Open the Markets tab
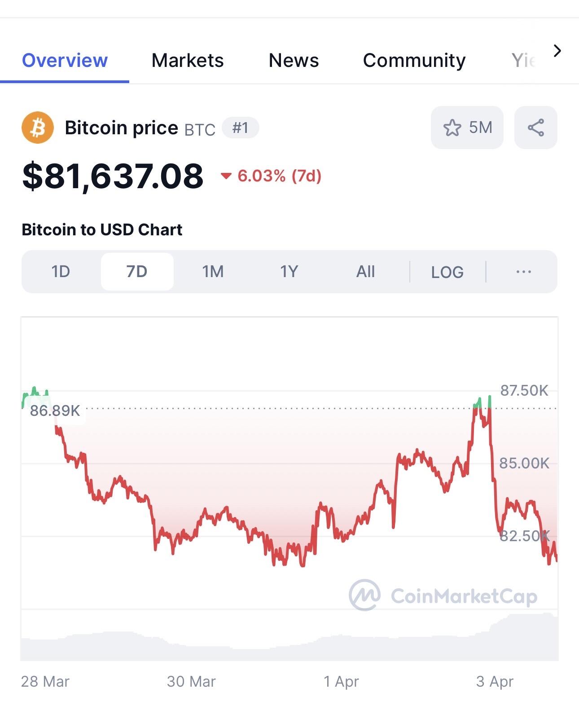Viewport: 579px width, 728px height. pos(188,60)
